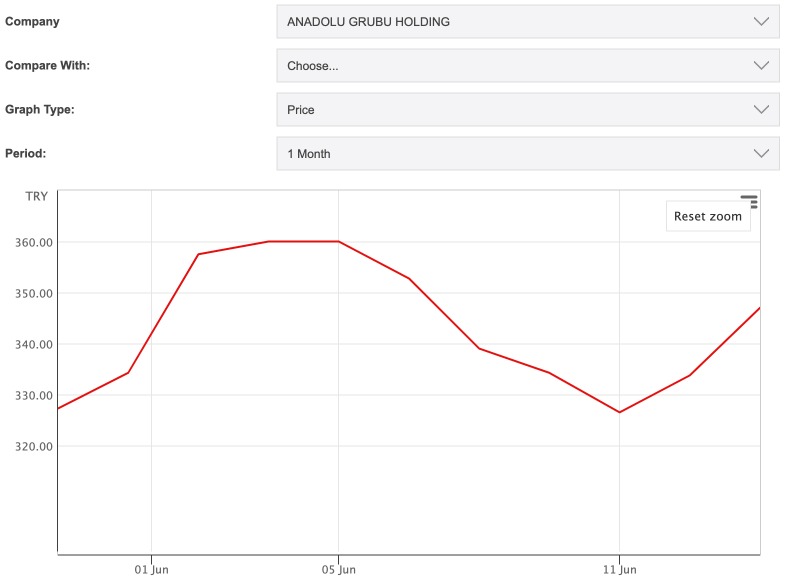
Task: Click the price line peak above 05 Jun
Action: click(339, 241)
